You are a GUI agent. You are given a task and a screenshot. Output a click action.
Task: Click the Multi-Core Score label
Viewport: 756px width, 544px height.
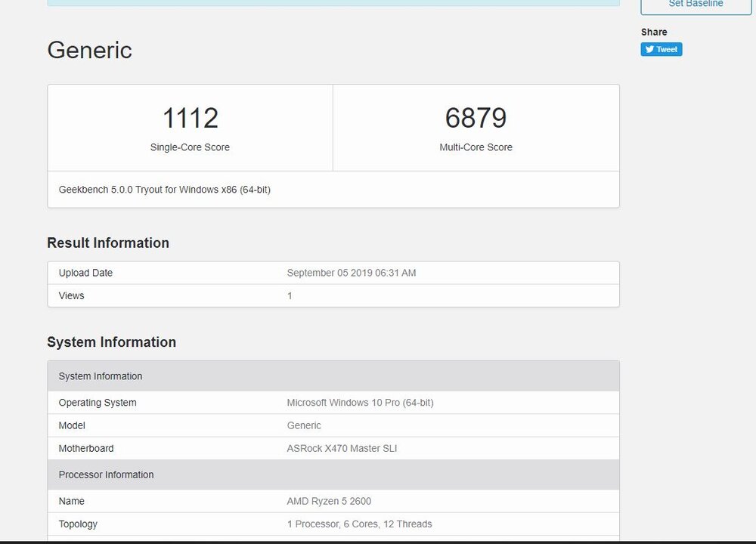[x=476, y=147]
